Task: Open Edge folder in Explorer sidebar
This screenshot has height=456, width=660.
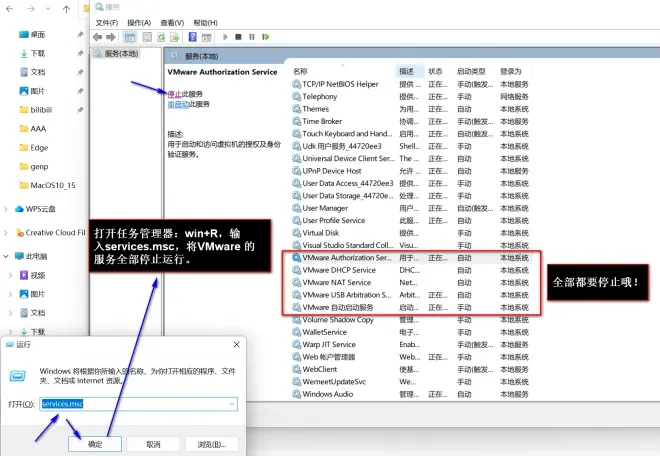Action: tap(34, 148)
